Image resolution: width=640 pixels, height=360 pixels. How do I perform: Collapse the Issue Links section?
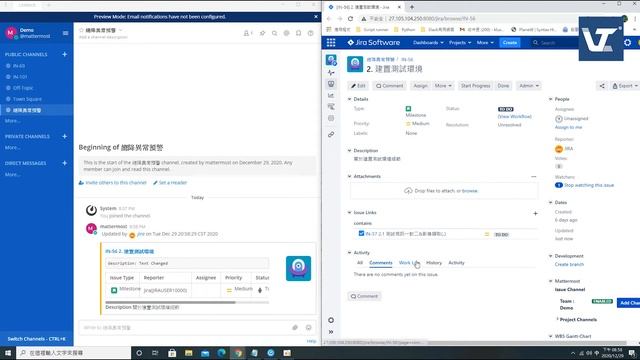pos(349,213)
